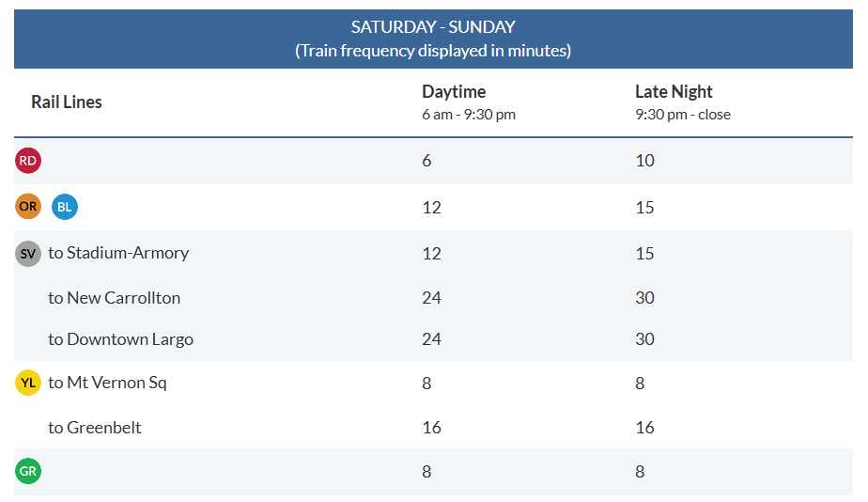This screenshot has width=868, height=502.
Task: Click Red Line daytime frequency value 6
Action: point(426,161)
